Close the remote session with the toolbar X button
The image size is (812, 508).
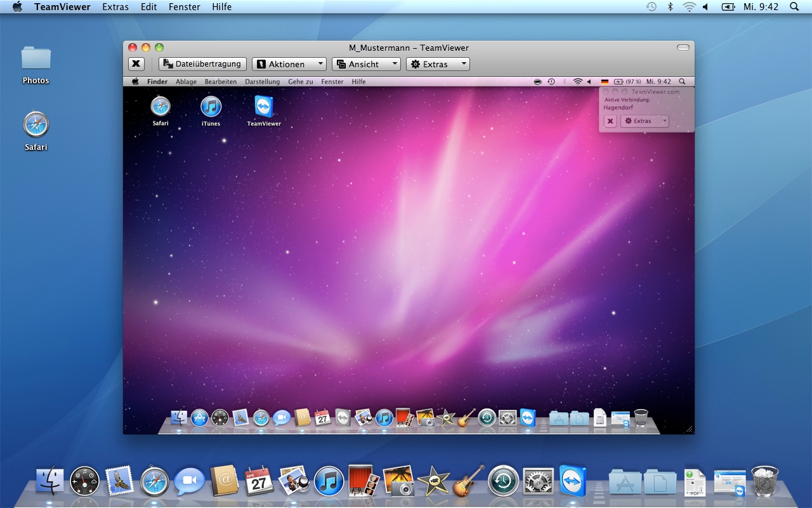point(136,64)
